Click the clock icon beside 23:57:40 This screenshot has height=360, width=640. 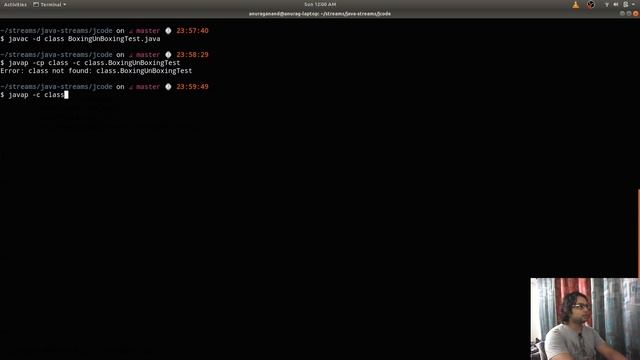168,31
